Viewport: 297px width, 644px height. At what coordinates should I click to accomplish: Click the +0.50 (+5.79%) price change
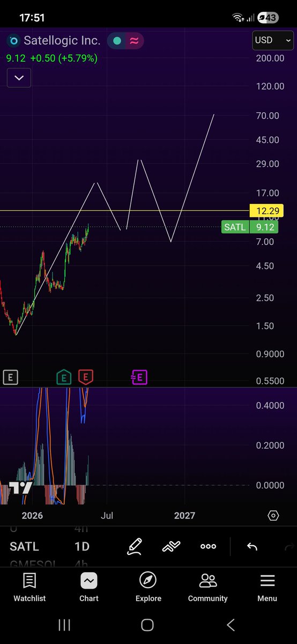coord(63,58)
